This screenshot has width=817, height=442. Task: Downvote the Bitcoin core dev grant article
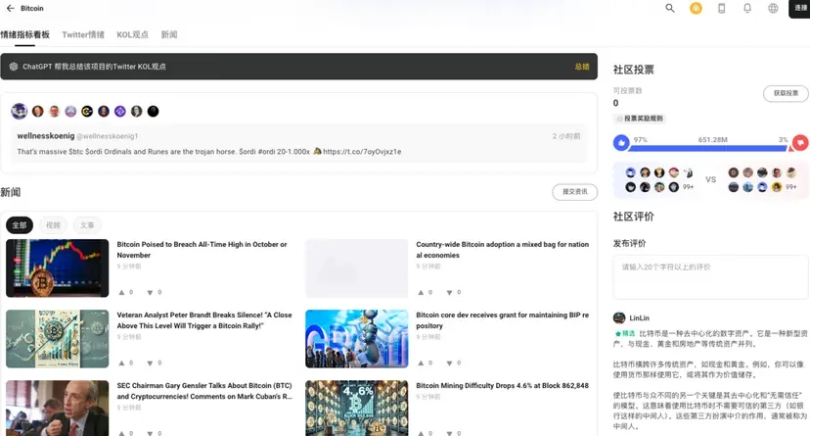click(x=449, y=363)
